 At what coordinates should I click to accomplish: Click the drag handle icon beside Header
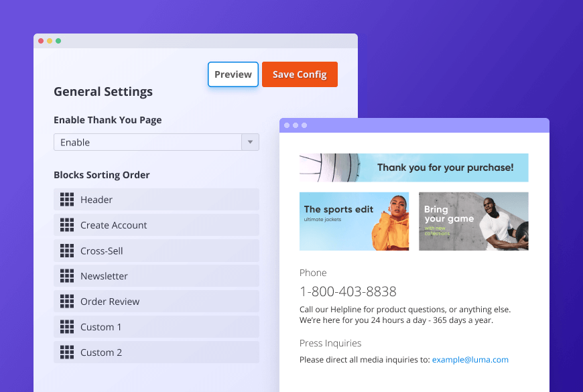[x=67, y=200]
